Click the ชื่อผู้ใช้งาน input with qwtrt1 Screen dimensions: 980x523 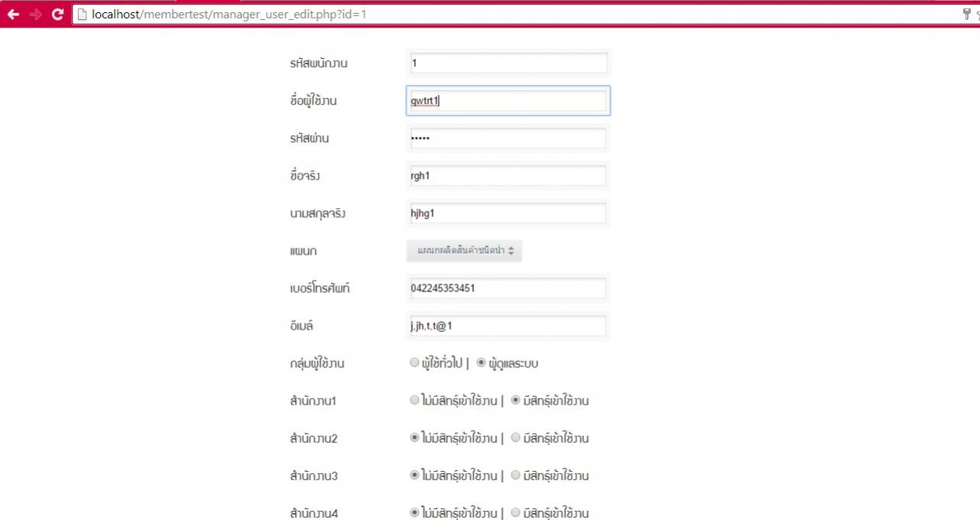508,101
